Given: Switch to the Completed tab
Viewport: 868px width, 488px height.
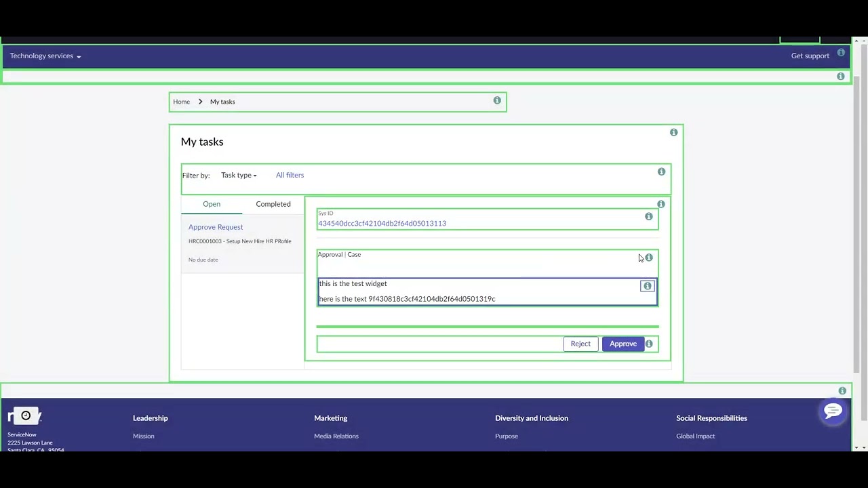Looking at the screenshot, I should click(273, 204).
